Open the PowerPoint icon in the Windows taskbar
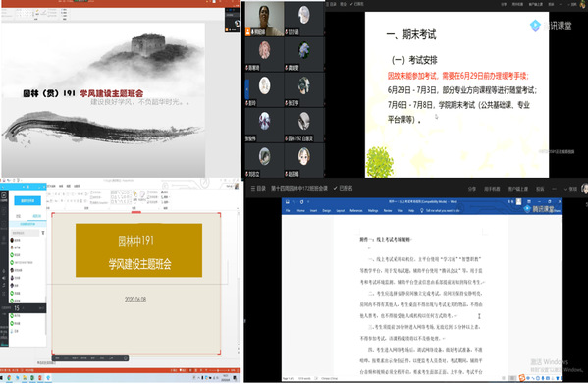The width and height of the screenshot is (588, 384). [40, 378]
